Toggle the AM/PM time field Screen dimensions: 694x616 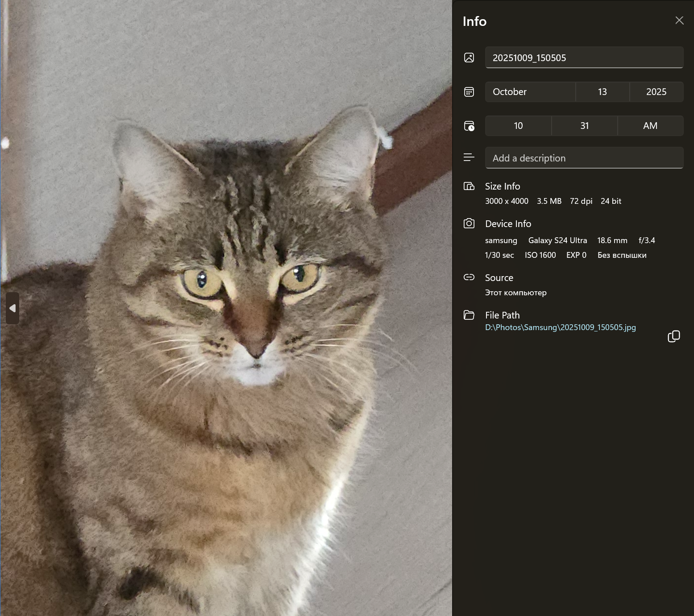pyautogui.click(x=650, y=126)
